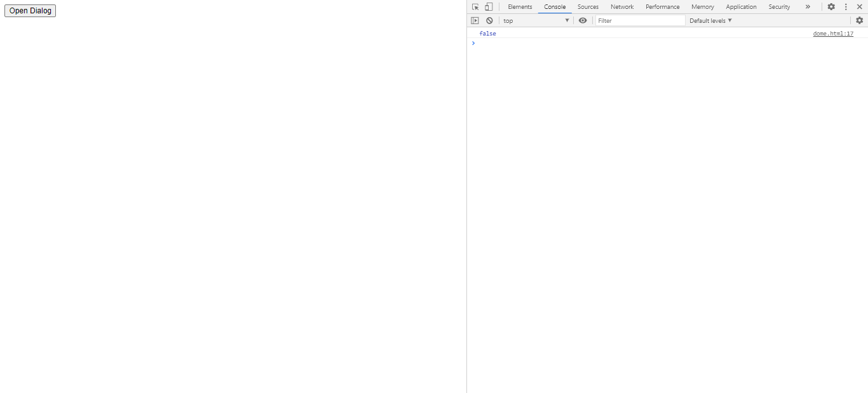Screen dimensions: 868x393
Task: Select the false log entry
Action: [487, 33]
